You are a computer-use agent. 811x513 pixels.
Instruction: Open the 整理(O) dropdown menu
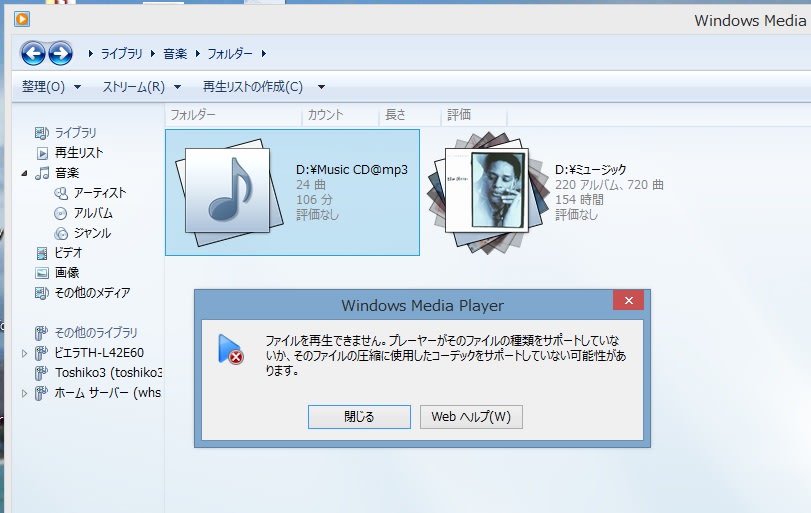pyautogui.click(x=51, y=86)
